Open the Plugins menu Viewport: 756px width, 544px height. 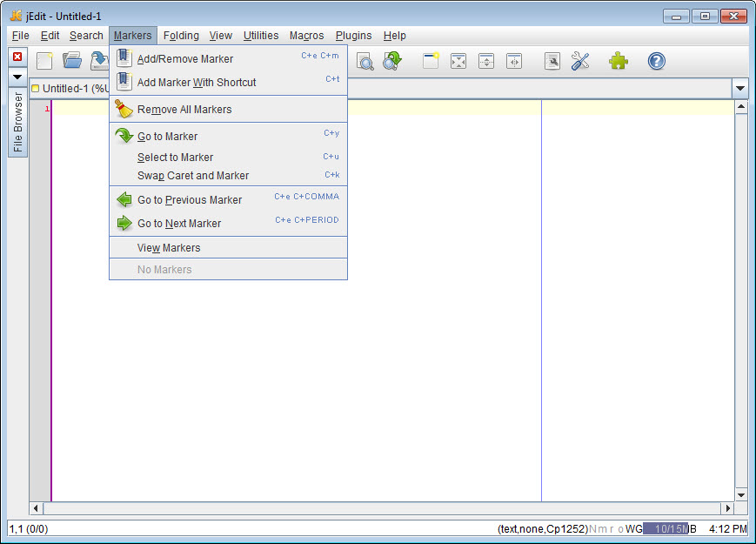click(353, 36)
